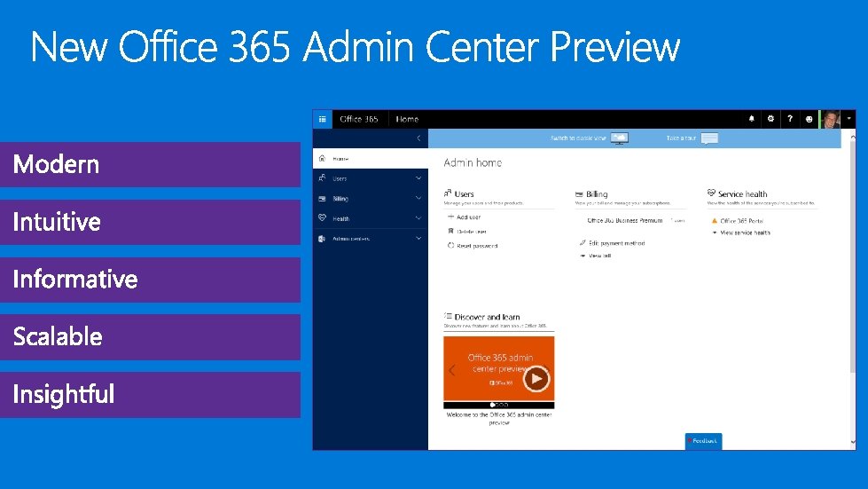Expand the Admin centers menu chevron
The width and height of the screenshot is (868, 489).
pyautogui.click(x=418, y=238)
